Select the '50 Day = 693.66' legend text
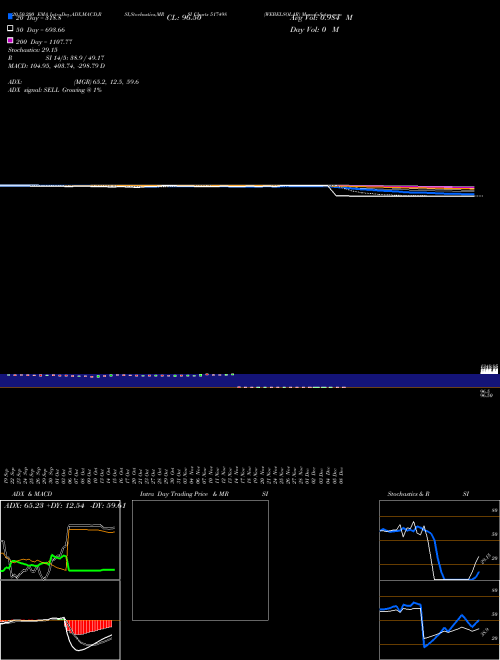 [40, 30]
